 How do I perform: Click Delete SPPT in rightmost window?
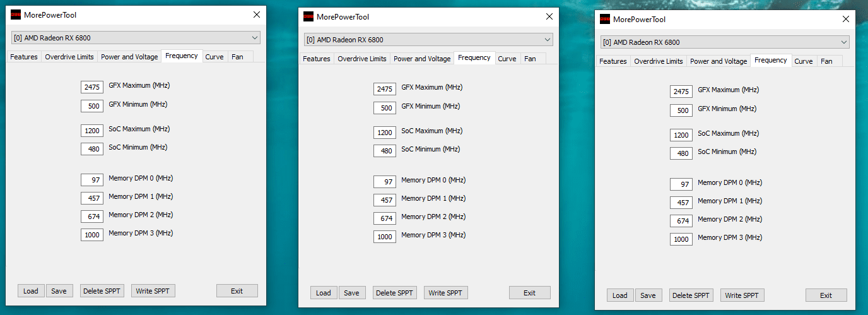click(x=691, y=295)
